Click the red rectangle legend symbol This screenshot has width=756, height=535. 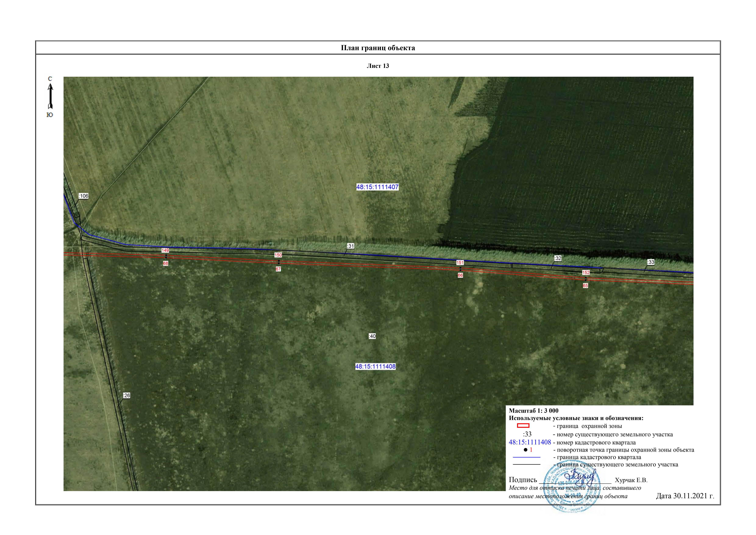523,426
